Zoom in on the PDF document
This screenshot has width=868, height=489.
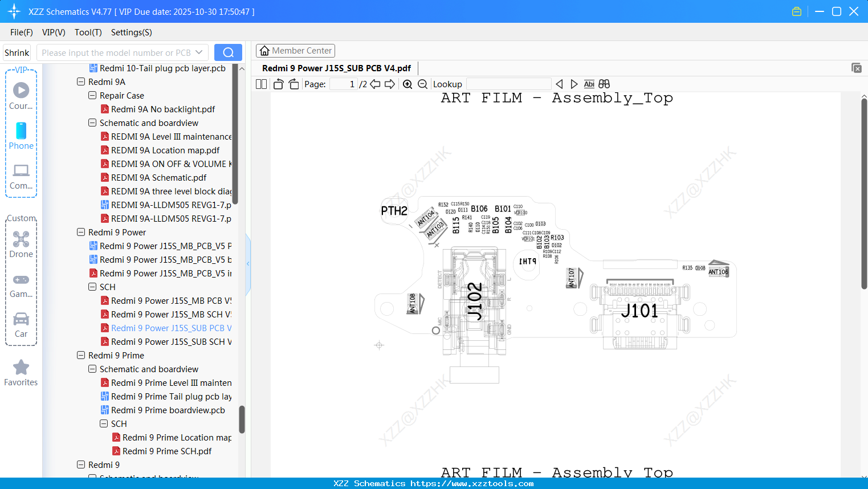[407, 84]
